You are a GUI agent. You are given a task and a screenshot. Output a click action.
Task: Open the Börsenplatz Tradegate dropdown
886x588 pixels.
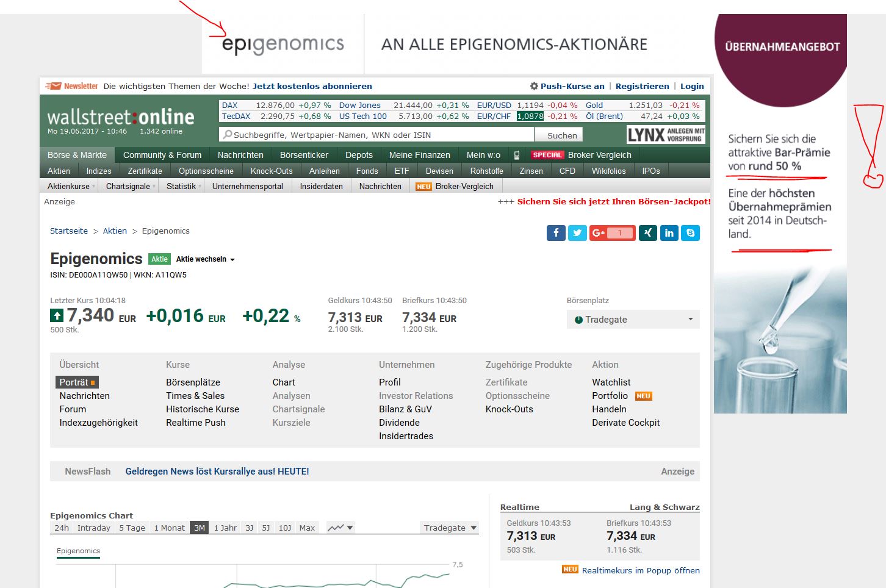[x=633, y=319]
